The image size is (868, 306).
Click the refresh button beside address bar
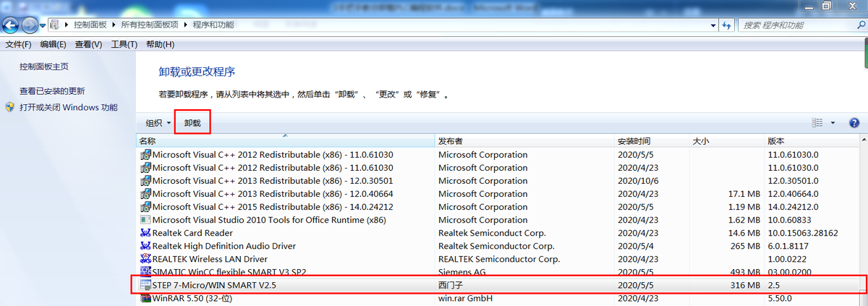tap(727, 25)
